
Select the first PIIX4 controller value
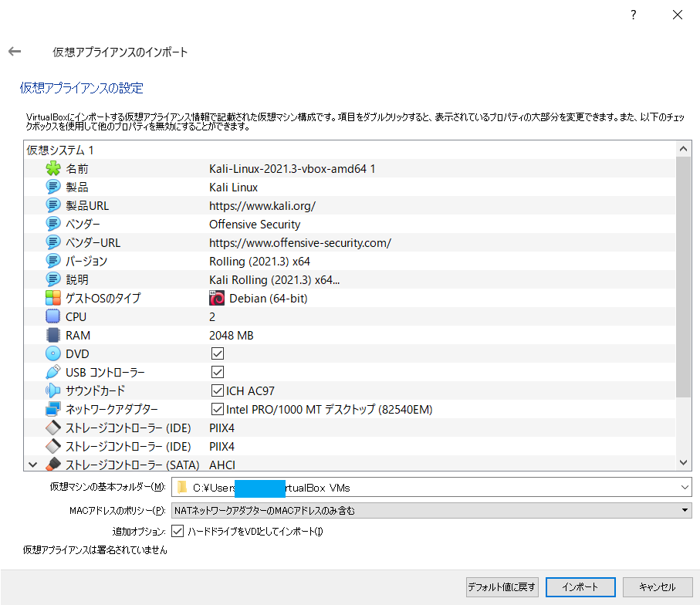point(221,428)
